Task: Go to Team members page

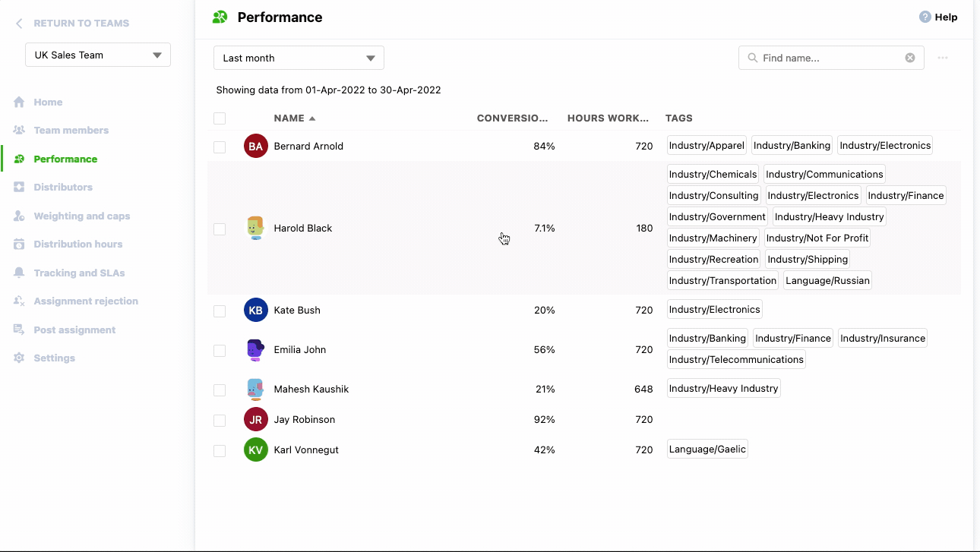Action: pyautogui.click(x=71, y=131)
